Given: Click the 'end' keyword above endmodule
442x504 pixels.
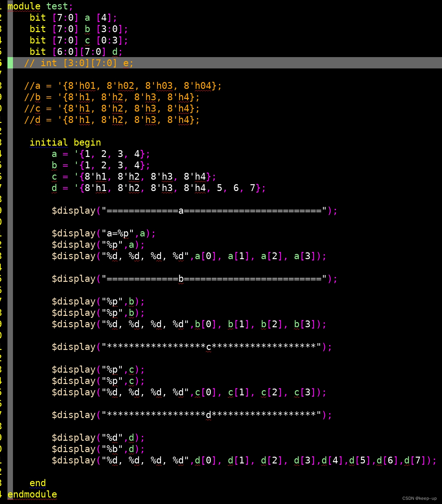Looking at the screenshot, I should pos(38,483).
